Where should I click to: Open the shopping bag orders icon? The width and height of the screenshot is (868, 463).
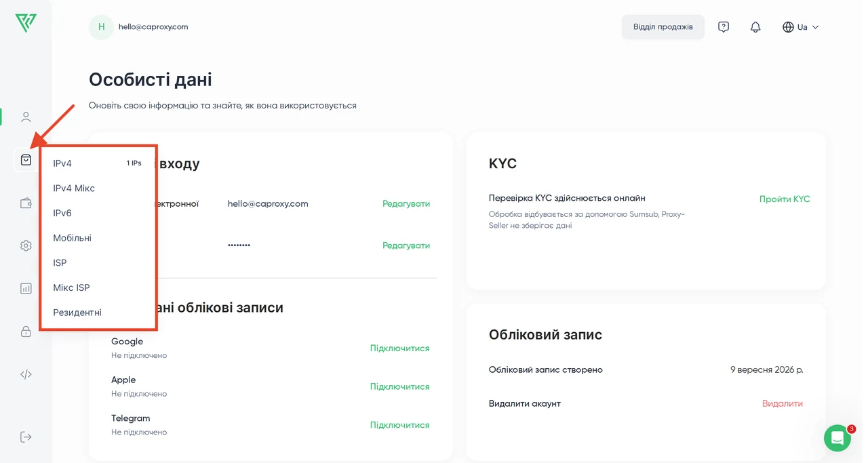(x=26, y=160)
